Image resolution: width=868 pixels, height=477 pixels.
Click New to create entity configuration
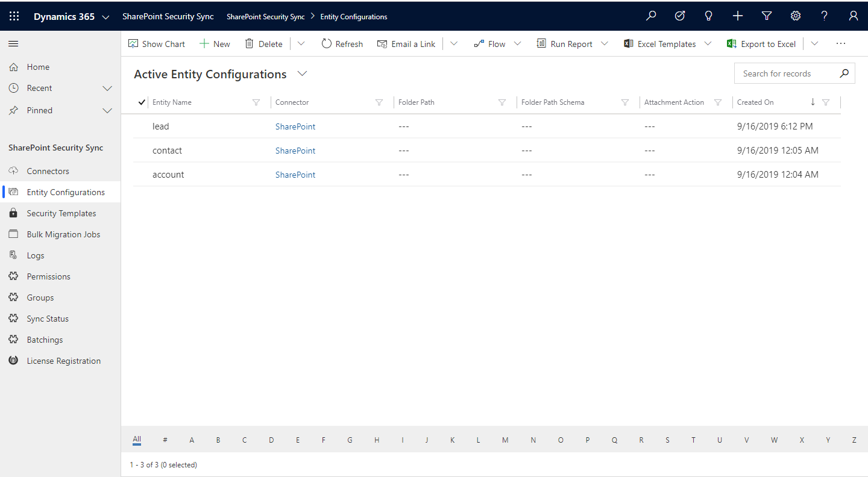point(215,44)
